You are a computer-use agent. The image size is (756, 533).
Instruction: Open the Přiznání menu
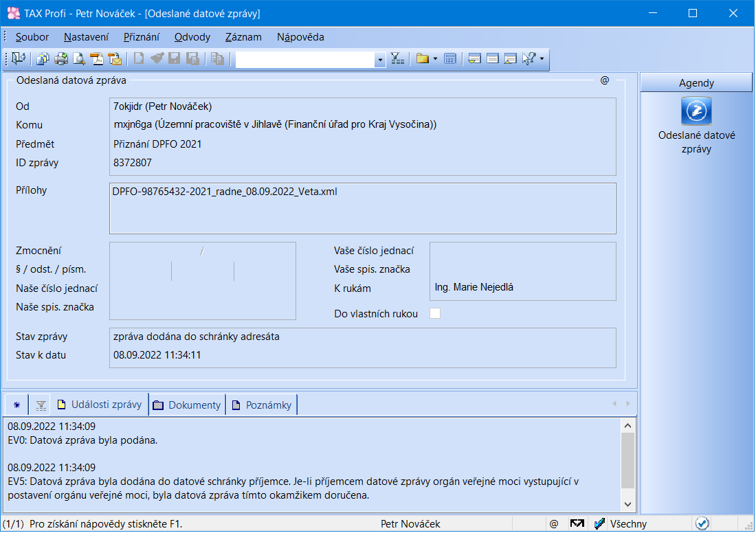pyautogui.click(x=142, y=37)
